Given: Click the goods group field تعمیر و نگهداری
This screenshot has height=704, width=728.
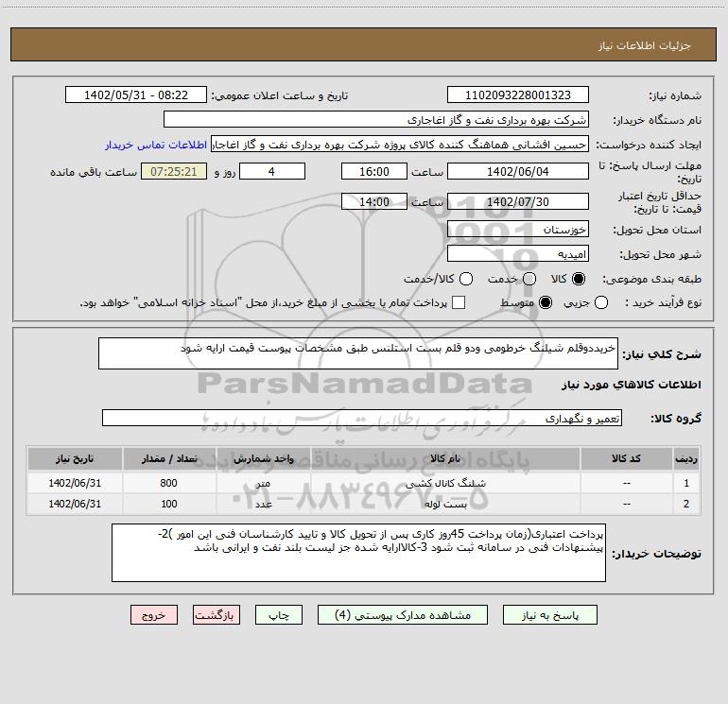Looking at the screenshot, I should [362, 418].
